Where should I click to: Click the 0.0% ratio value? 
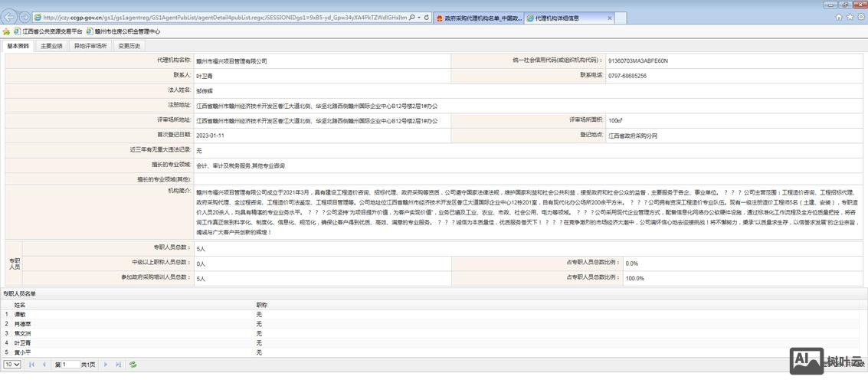[x=631, y=264]
